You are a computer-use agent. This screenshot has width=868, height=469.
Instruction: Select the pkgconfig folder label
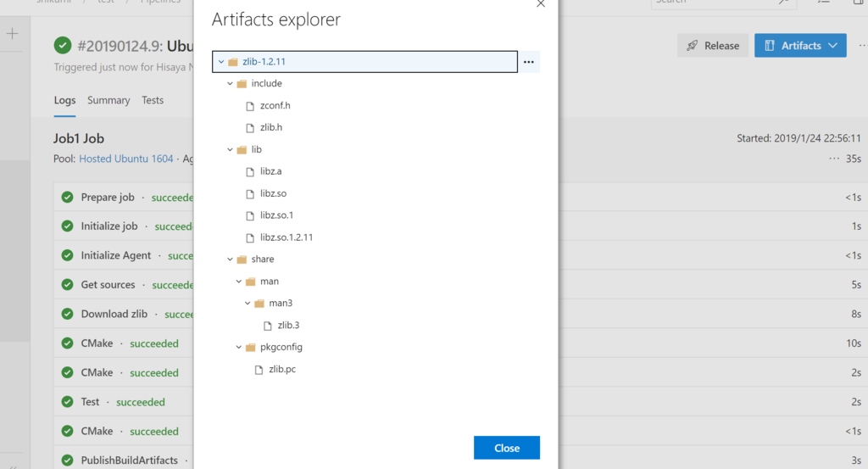coord(281,347)
